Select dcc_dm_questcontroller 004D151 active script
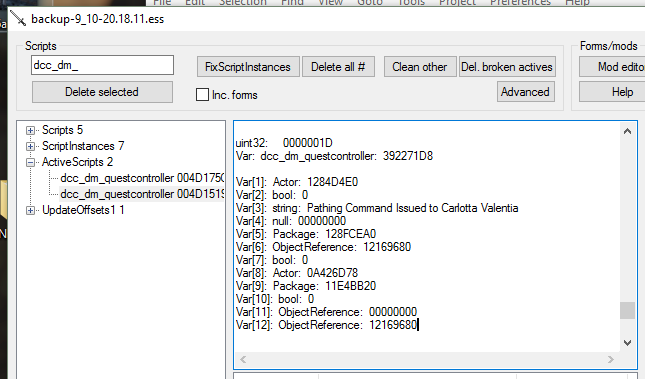 tap(142, 194)
